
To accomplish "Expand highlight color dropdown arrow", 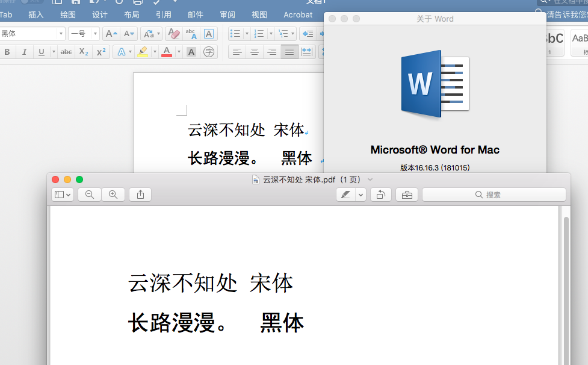I will click(x=155, y=52).
